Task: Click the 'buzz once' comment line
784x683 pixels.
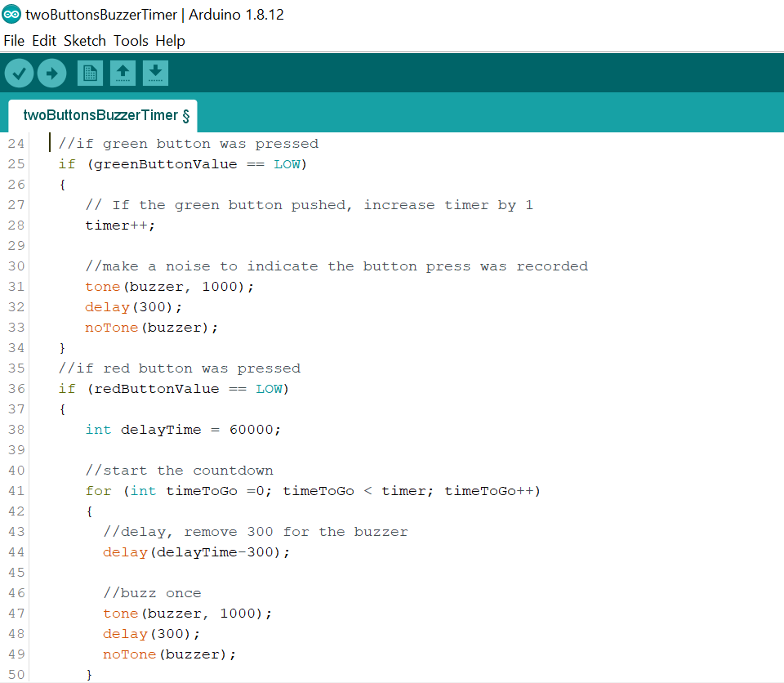Action: 152,593
